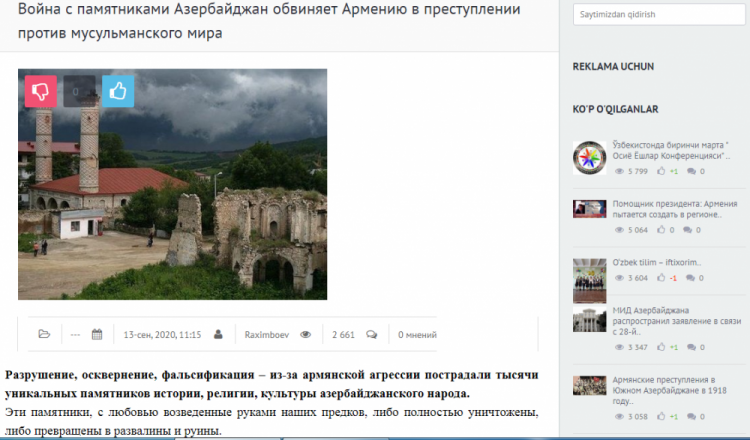
Task: Click thumbs-up icon under O'zbek tilim item
Action: point(661,278)
